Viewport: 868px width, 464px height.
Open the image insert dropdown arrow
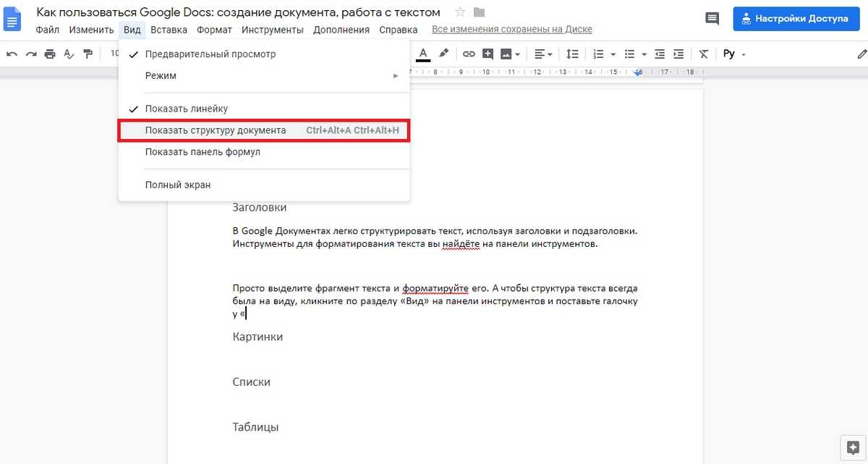point(519,54)
